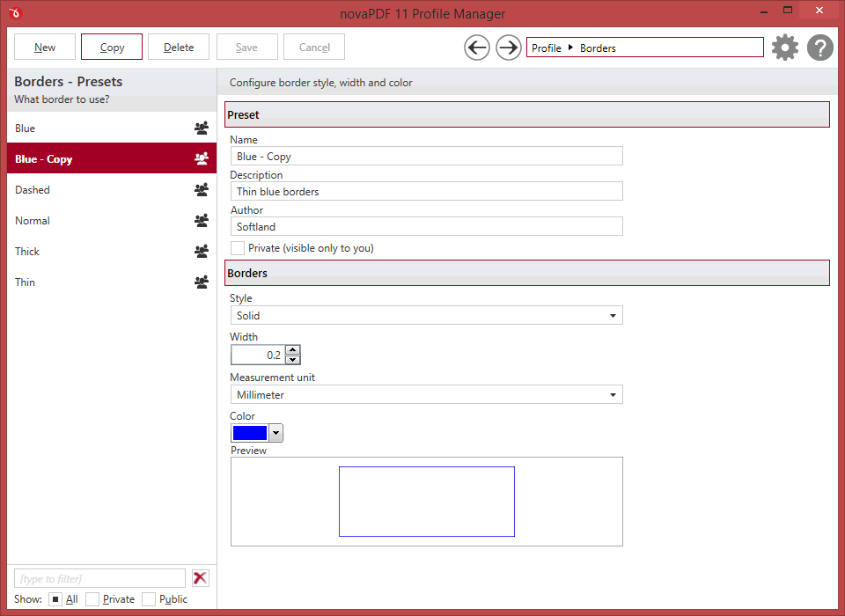The image size is (845, 616).
Task: Click the Author field containing Softland
Action: pyautogui.click(x=426, y=226)
